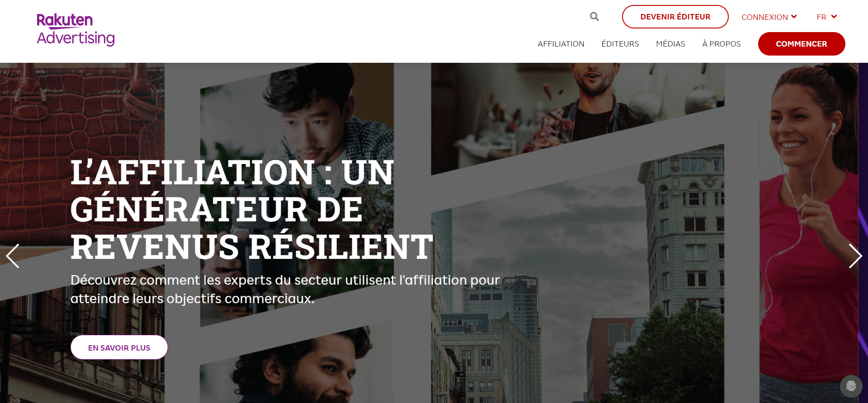This screenshot has height=403, width=868.
Task: Advance carousel with right arrow
Action: pyautogui.click(x=855, y=256)
